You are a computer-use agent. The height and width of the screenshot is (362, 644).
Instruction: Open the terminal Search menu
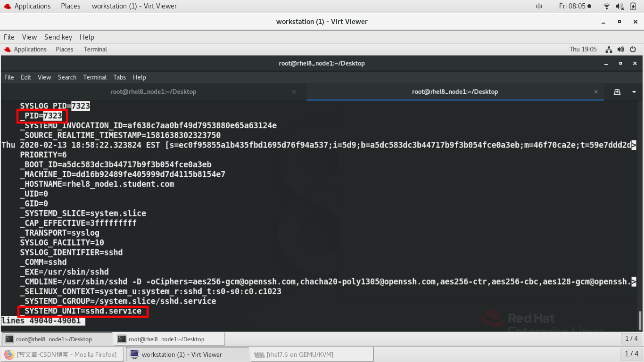[x=67, y=77]
